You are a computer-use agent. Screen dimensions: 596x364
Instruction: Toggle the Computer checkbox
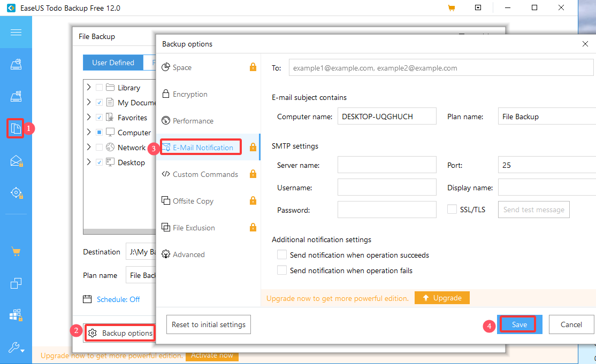click(x=99, y=132)
